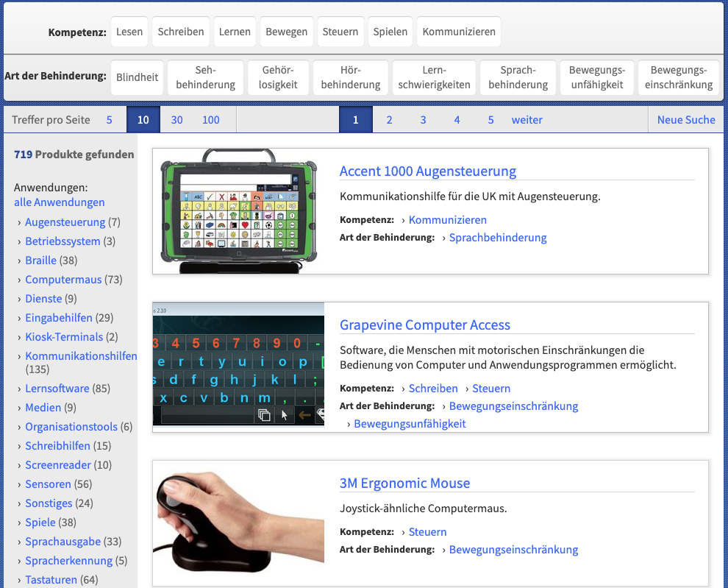Click the weiter next page link
The width and height of the screenshot is (728, 588).
pos(527,120)
